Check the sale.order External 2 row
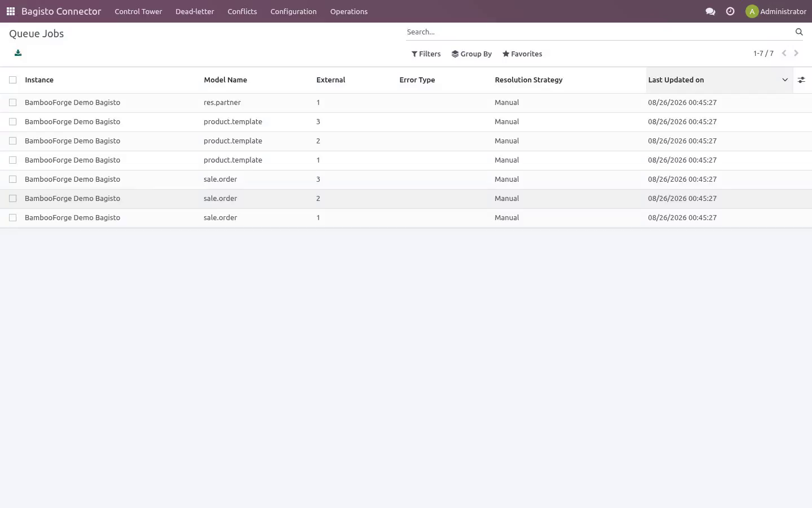The height and width of the screenshot is (508, 812). pos(13,199)
